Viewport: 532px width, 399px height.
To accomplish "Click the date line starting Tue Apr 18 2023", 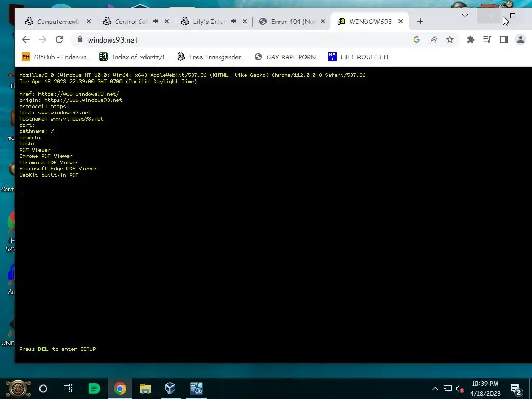I will click(x=108, y=82).
